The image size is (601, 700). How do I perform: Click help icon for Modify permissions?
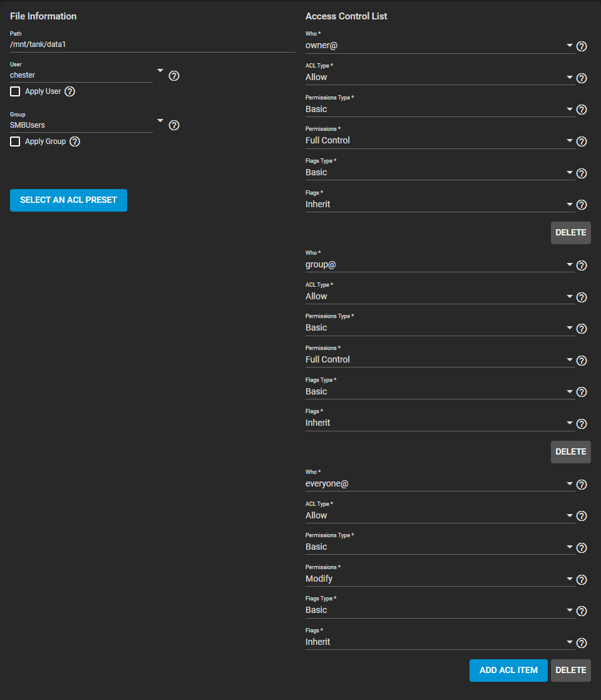[x=582, y=580]
